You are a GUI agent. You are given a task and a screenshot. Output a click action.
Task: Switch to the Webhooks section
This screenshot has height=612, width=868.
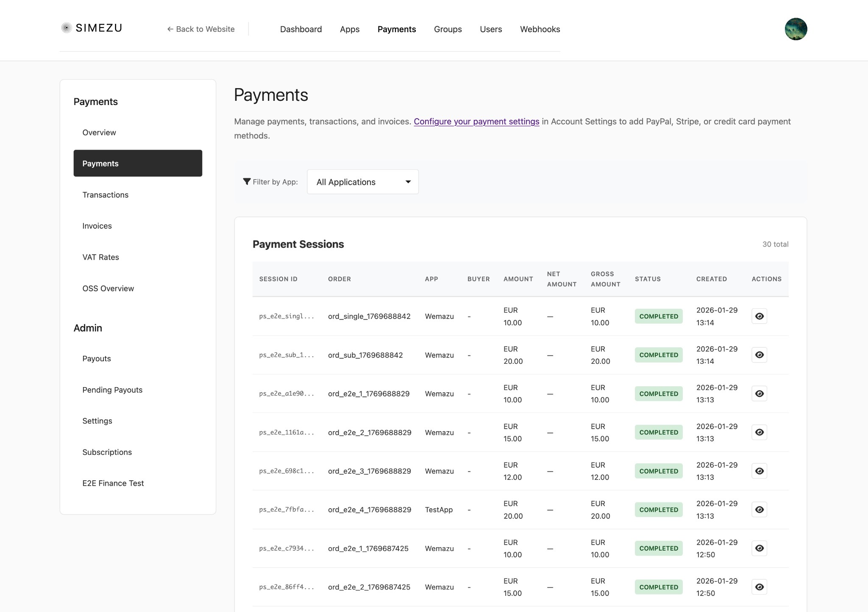(x=540, y=29)
